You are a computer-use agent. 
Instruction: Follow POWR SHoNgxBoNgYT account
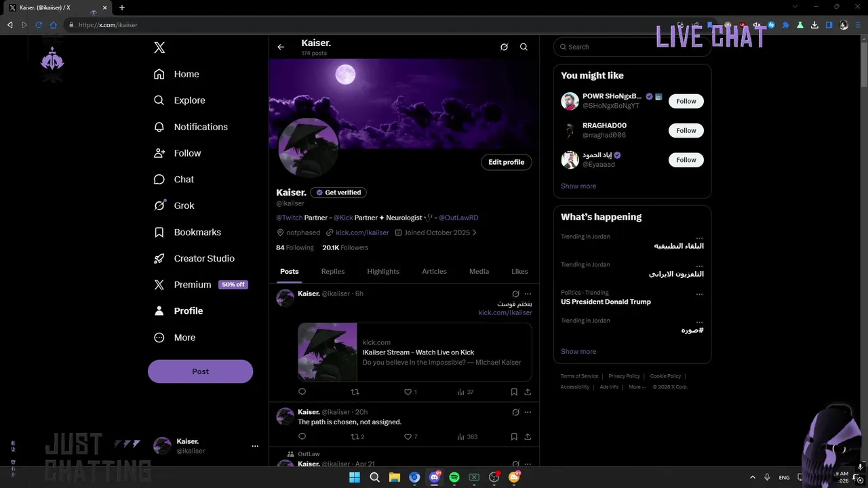[x=686, y=101]
